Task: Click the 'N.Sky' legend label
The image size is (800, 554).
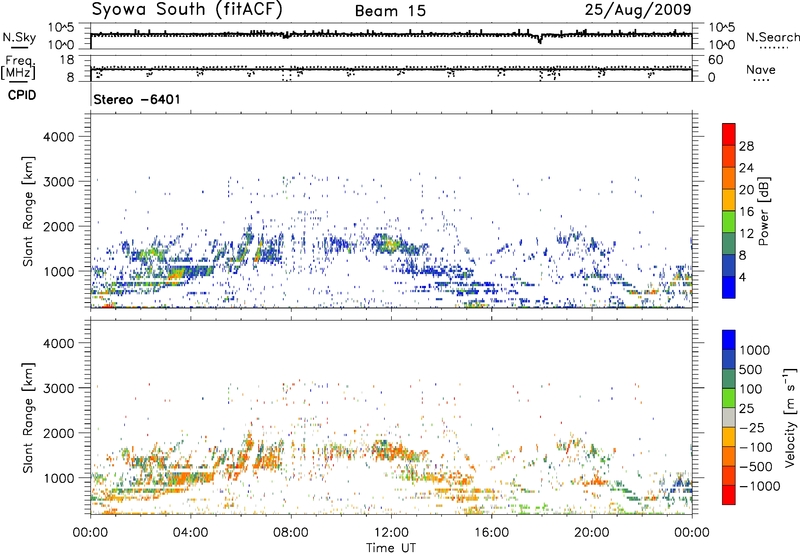Action: point(19,37)
